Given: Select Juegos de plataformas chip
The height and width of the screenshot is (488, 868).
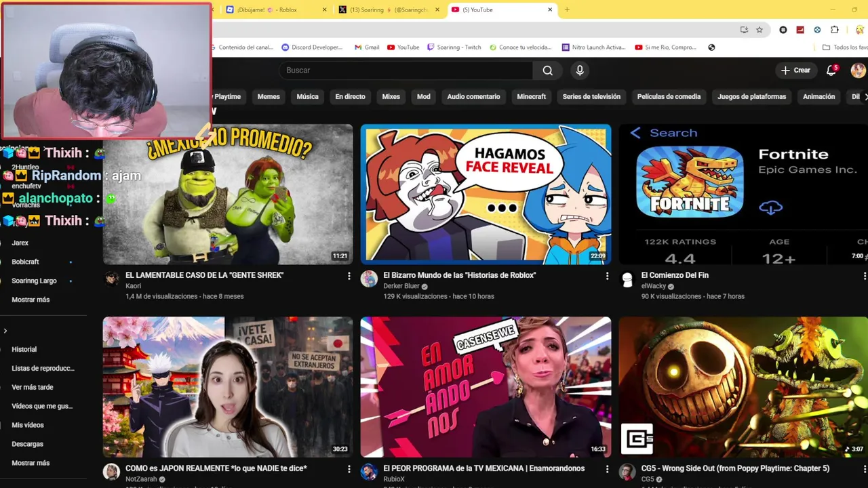Looking at the screenshot, I should 751,97.
